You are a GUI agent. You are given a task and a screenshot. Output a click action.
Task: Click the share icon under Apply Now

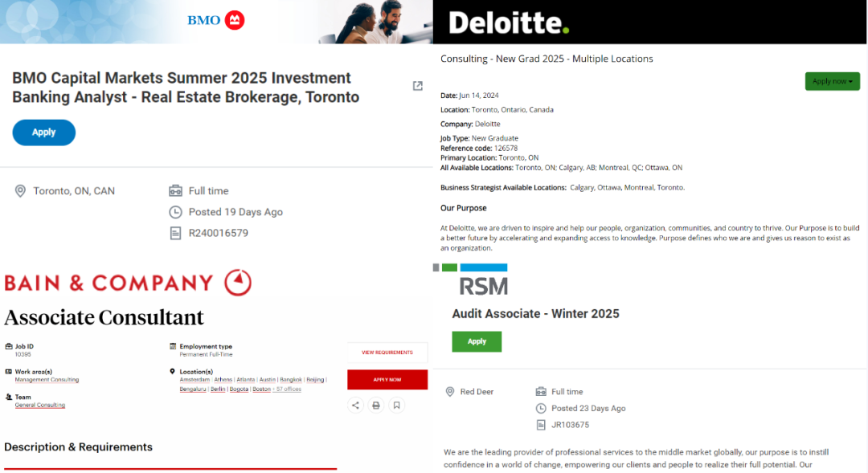355,406
